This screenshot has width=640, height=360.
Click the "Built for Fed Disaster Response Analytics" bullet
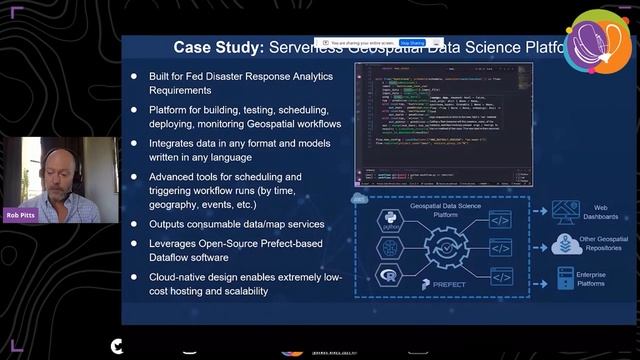click(241, 83)
